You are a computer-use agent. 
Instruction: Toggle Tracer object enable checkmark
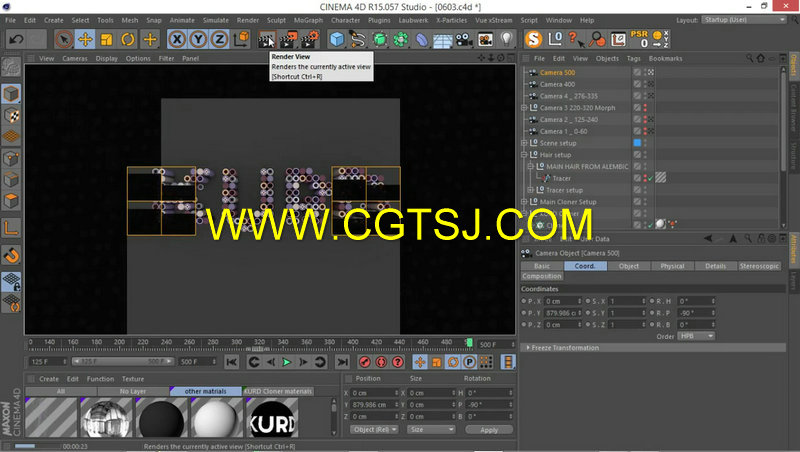pyautogui.click(x=651, y=179)
